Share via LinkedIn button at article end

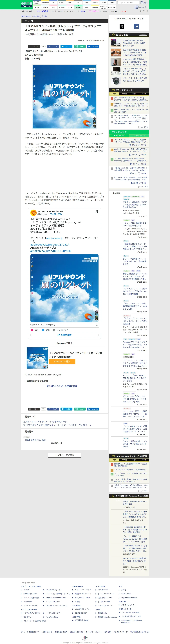point(93,409)
